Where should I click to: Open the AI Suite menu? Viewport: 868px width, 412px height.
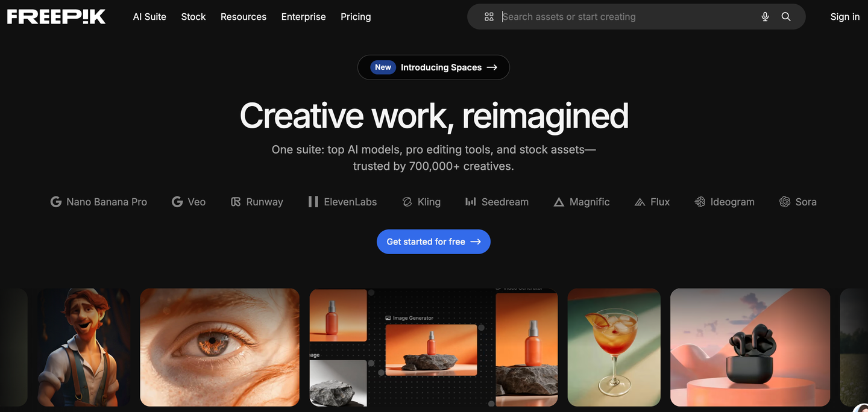tap(149, 17)
